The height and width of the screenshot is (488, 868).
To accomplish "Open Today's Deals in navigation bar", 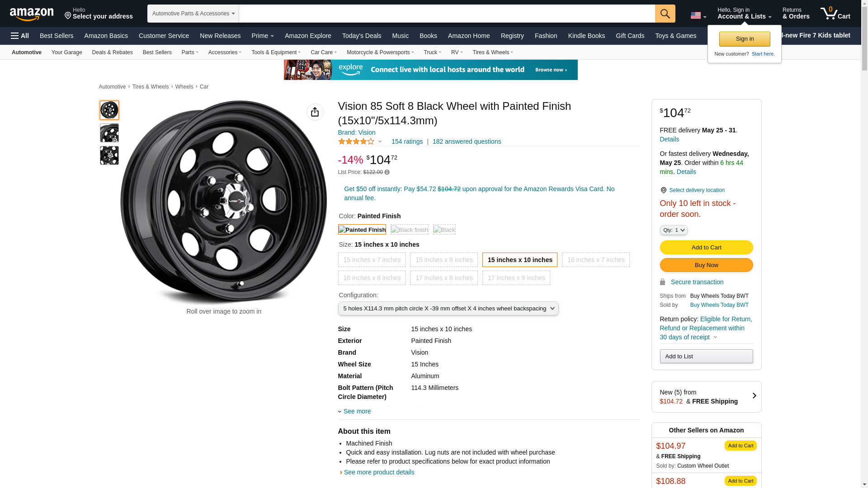I will 361,36.
